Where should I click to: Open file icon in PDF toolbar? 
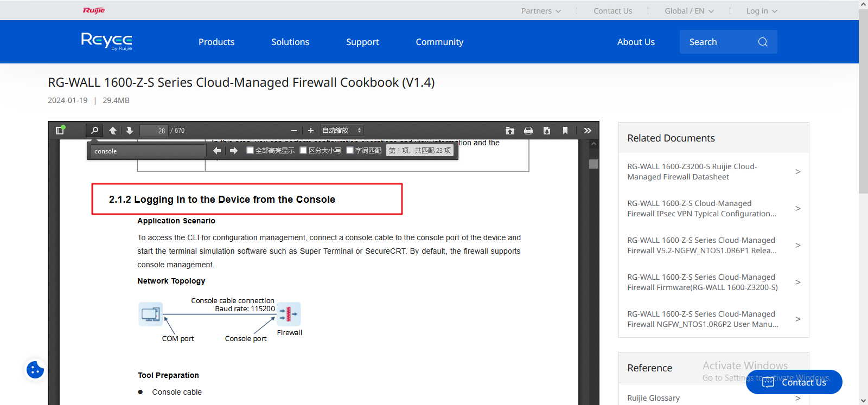pyautogui.click(x=510, y=131)
